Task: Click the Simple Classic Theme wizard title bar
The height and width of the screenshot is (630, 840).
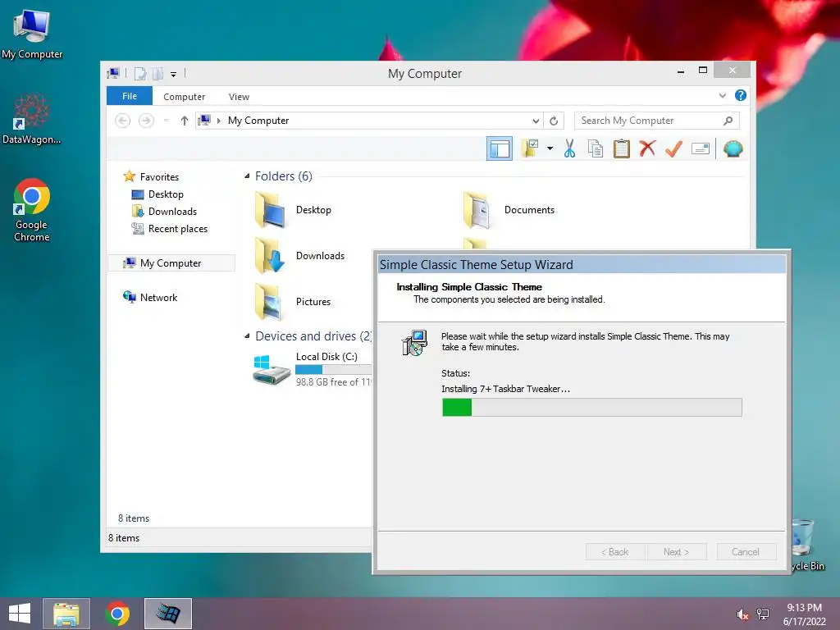Action: pyautogui.click(x=582, y=265)
